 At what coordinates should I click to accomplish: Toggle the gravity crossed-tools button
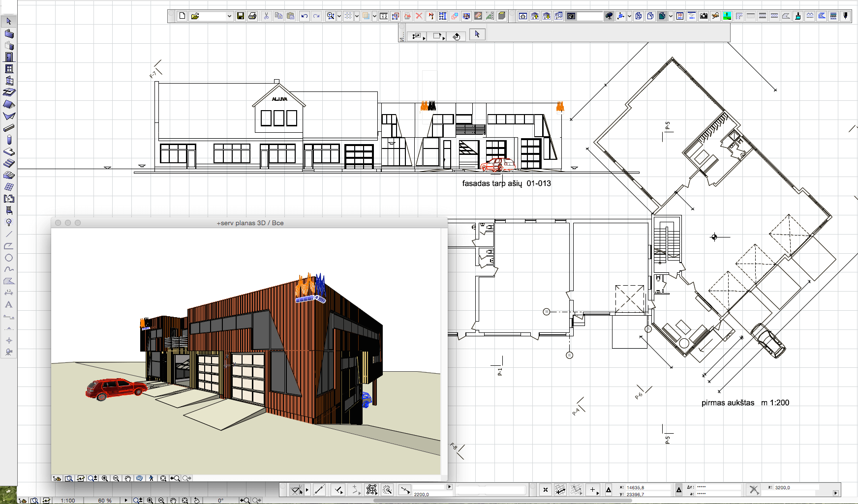(754, 490)
